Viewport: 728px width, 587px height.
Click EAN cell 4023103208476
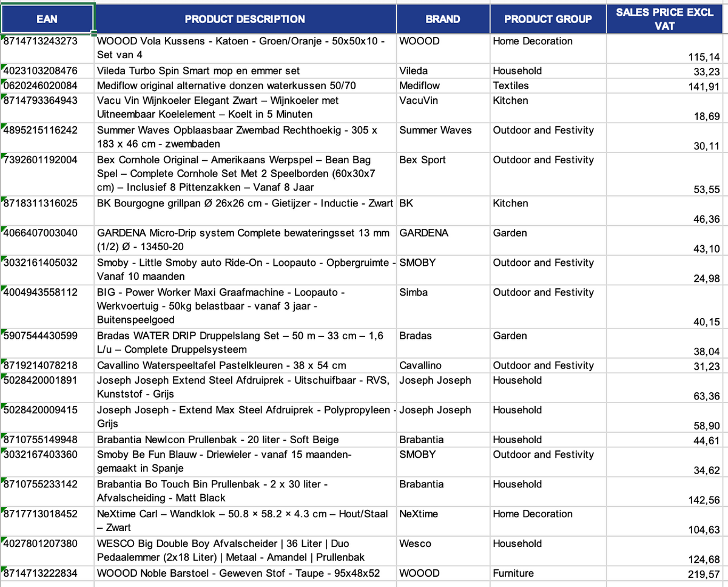[47, 71]
